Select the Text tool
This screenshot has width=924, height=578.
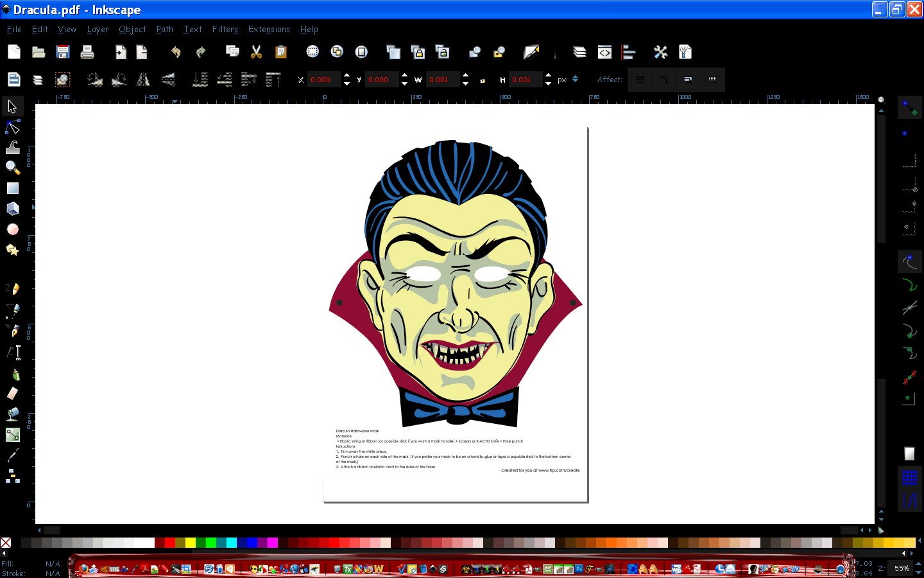13,352
